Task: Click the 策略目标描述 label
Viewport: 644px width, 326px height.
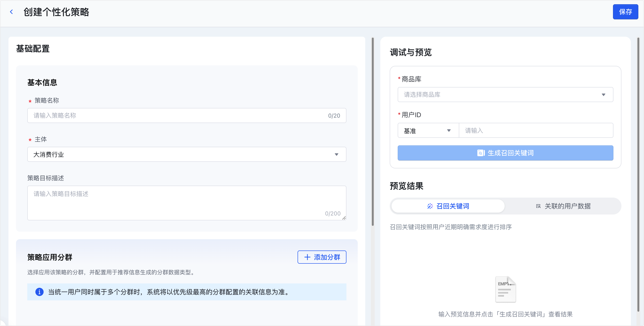Action: (x=46, y=178)
